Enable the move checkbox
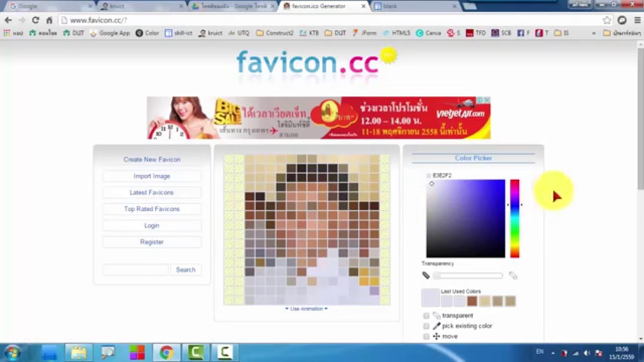Viewport: 644px width, 362px height. [426, 336]
